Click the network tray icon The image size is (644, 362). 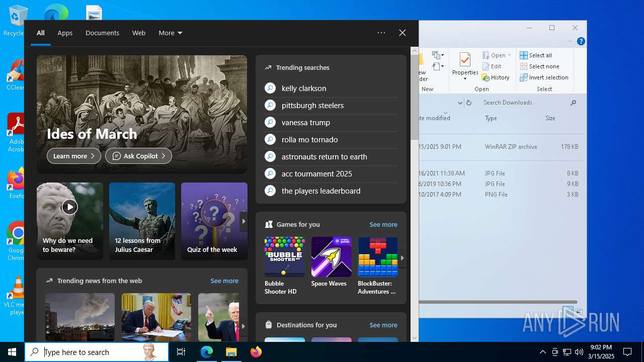(567, 352)
